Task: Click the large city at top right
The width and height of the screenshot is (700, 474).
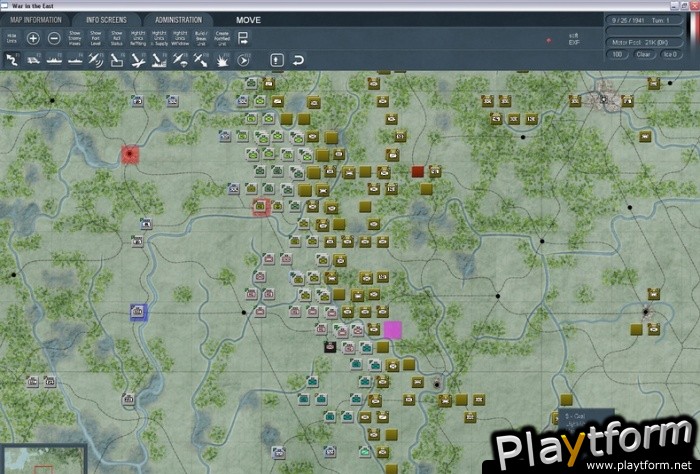Action: pos(604,98)
